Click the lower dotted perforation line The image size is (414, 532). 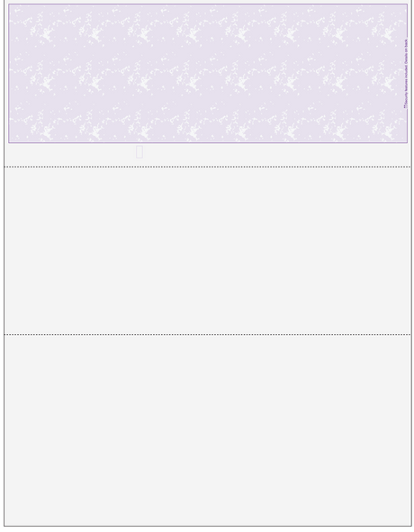point(207,335)
